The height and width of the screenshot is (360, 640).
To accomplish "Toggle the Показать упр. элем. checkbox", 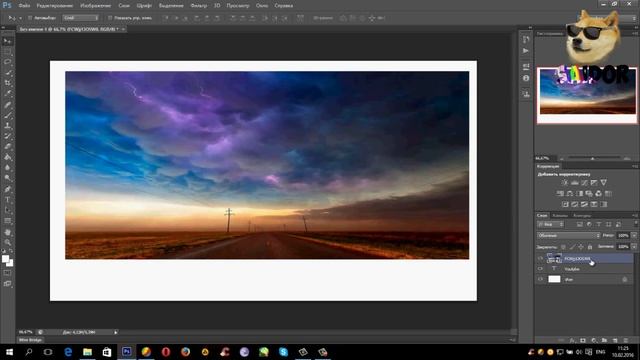I will click(x=110, y=18).
